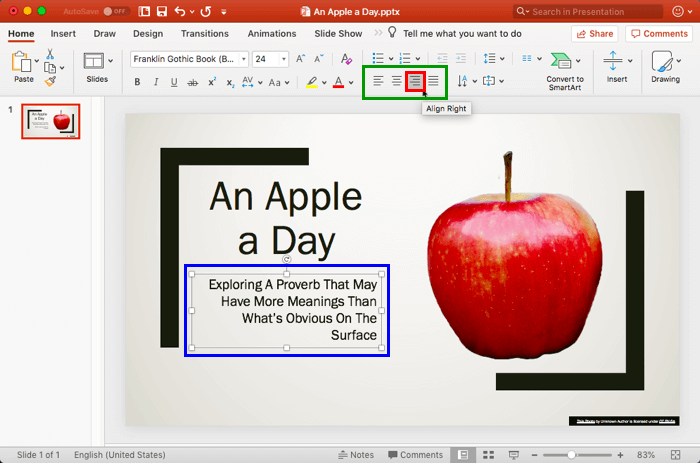Click the Align Right paragraph icon

click(415, 81)
